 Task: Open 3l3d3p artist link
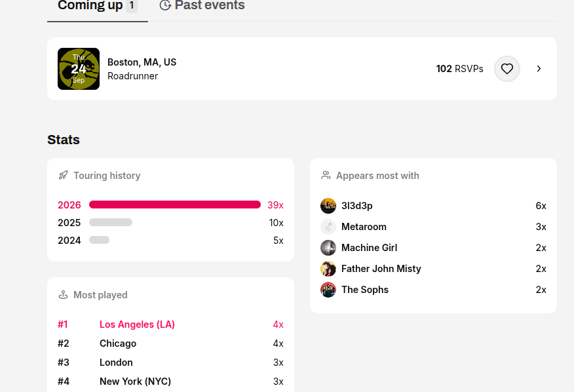[357, 206]
